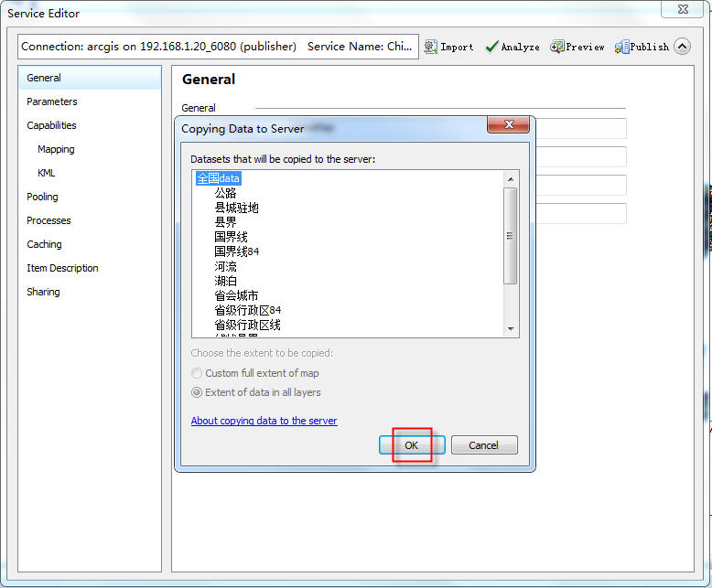Click the Connection and Service Name field

tap(218, 47)
